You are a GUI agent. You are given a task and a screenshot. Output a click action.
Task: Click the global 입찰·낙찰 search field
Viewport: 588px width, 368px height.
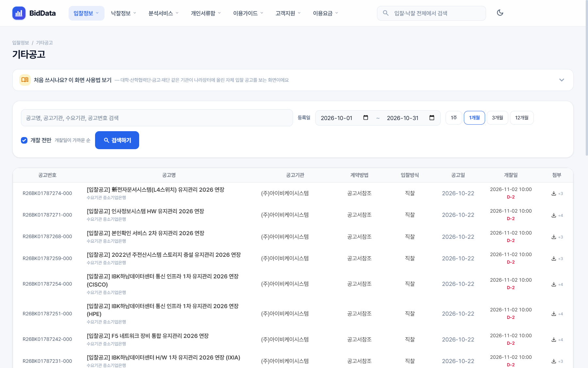pos(431,13)
